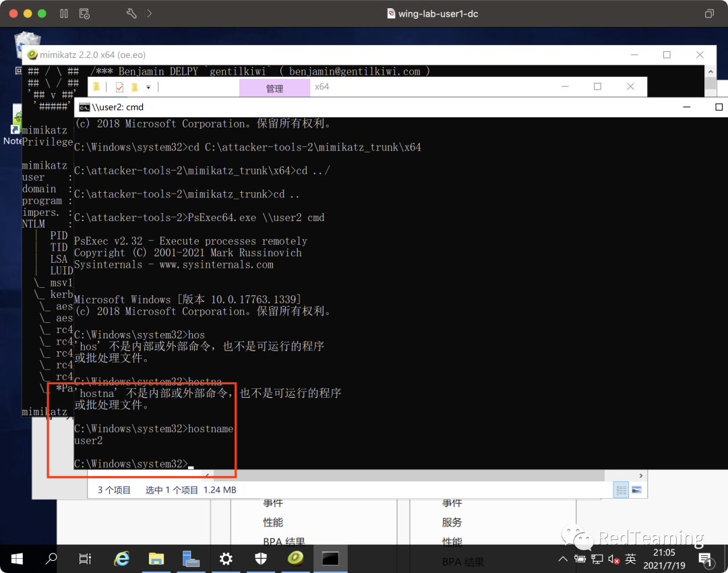Open the 事件 link above 服务

[x=452, y=502]
